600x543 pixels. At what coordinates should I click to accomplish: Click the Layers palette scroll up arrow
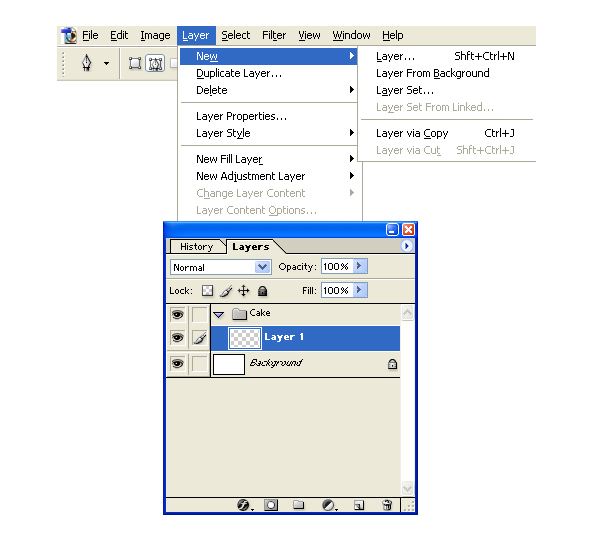point(408,313)
